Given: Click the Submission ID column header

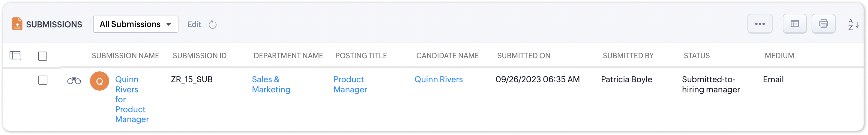Looking at the screenshot, I should pos(199,55).
